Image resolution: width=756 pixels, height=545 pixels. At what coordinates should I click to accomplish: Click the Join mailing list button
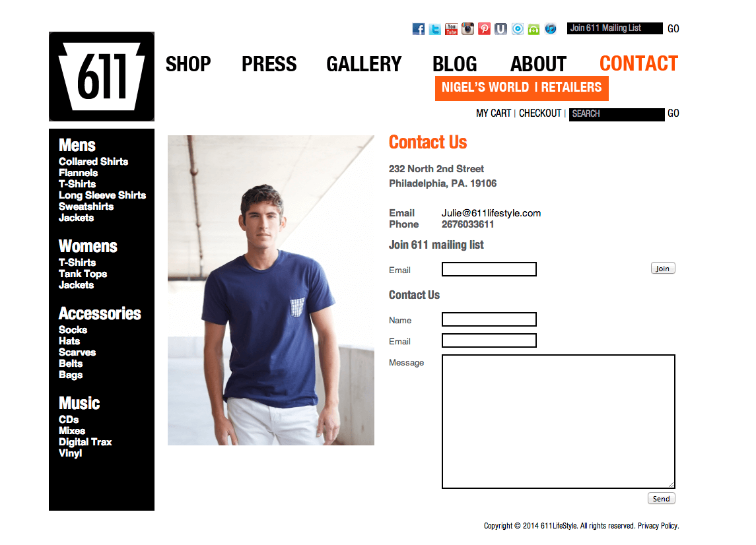click(x=663, y=269)
